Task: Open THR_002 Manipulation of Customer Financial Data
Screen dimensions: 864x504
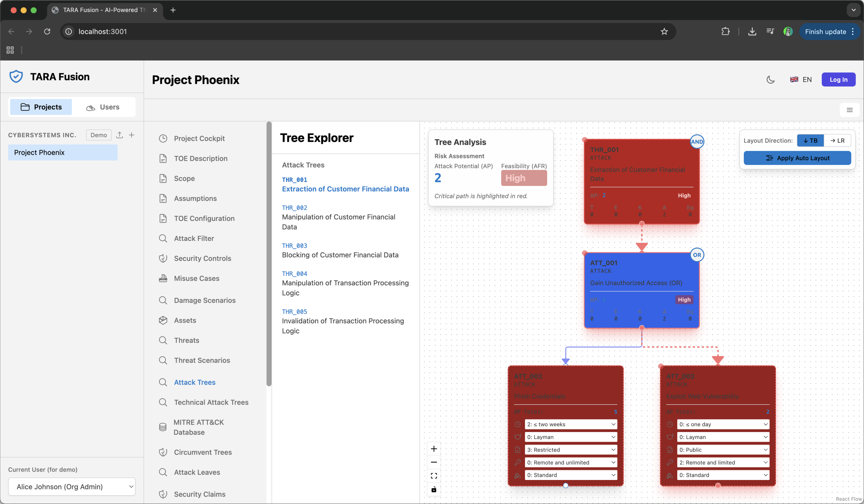Action: pos(338,217)
